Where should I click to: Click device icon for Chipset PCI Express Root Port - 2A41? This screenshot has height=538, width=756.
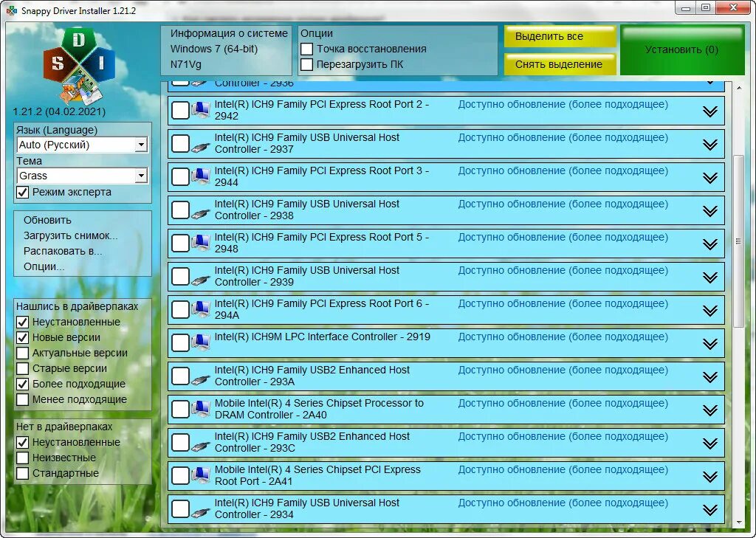coord(201,476)
